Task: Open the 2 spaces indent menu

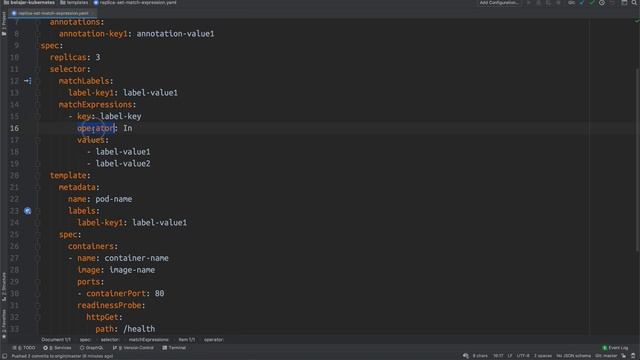Action: pyautogui.click(x=542, y=356)
